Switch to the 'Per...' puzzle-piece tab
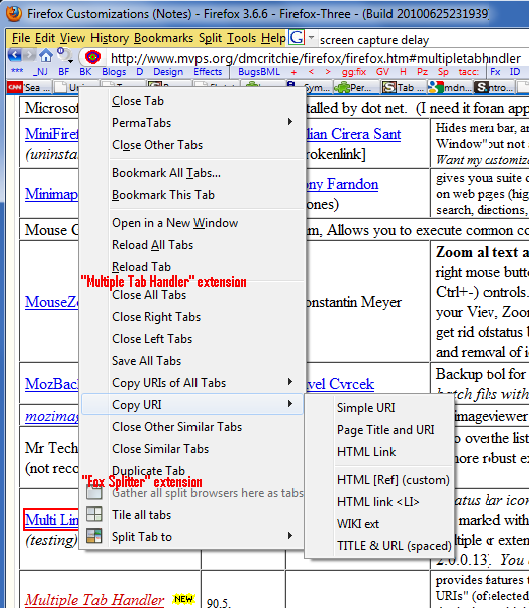The image size is (529, 608). [356, 88]
